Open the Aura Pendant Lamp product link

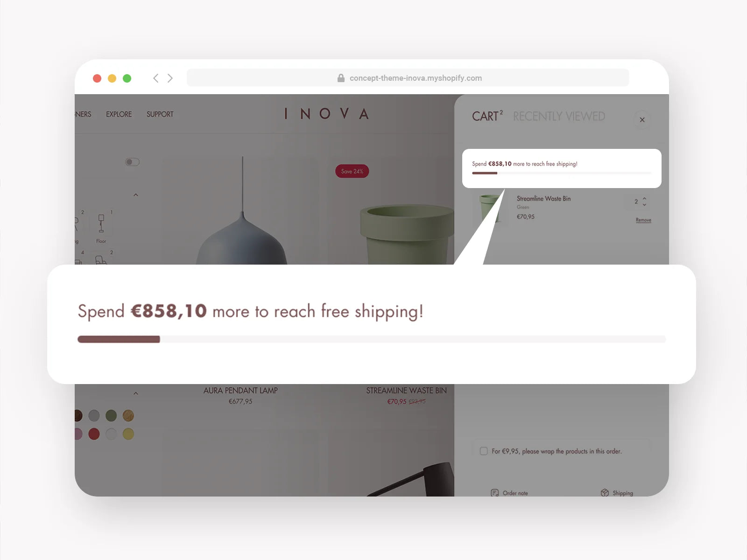tap(240, 391)
